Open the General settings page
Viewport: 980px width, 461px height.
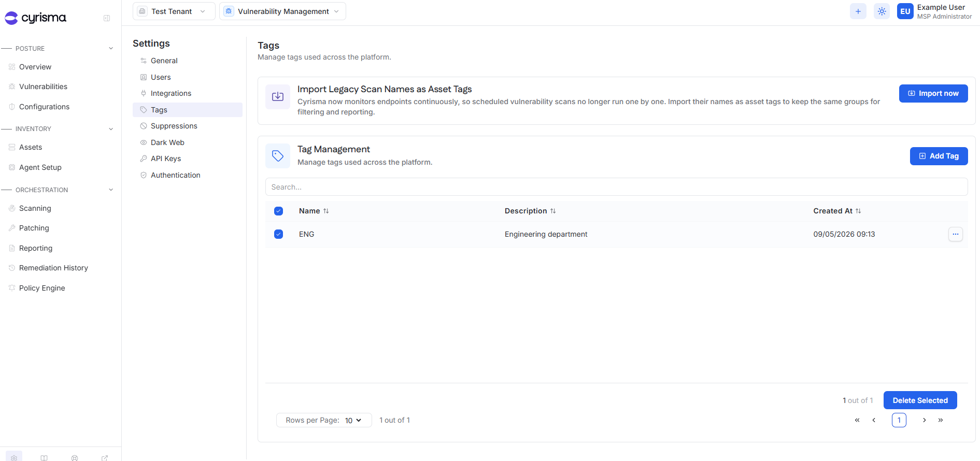(x=187, y=61)
